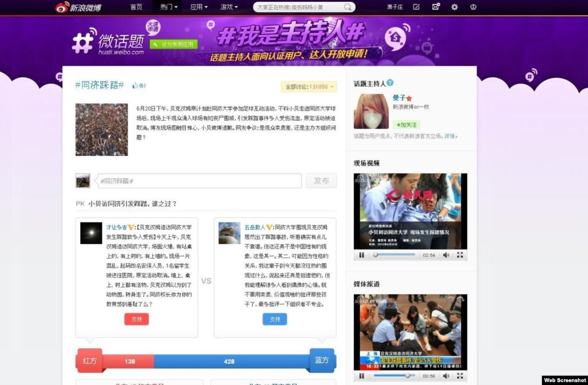Click the search magnifier icon
Screen dimensions: 588x385
pyautogui.click(x=347, y=7)
